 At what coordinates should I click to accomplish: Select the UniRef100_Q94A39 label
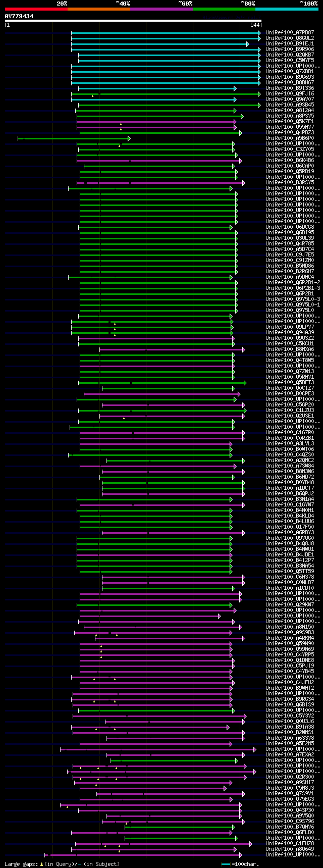point(290,332)
